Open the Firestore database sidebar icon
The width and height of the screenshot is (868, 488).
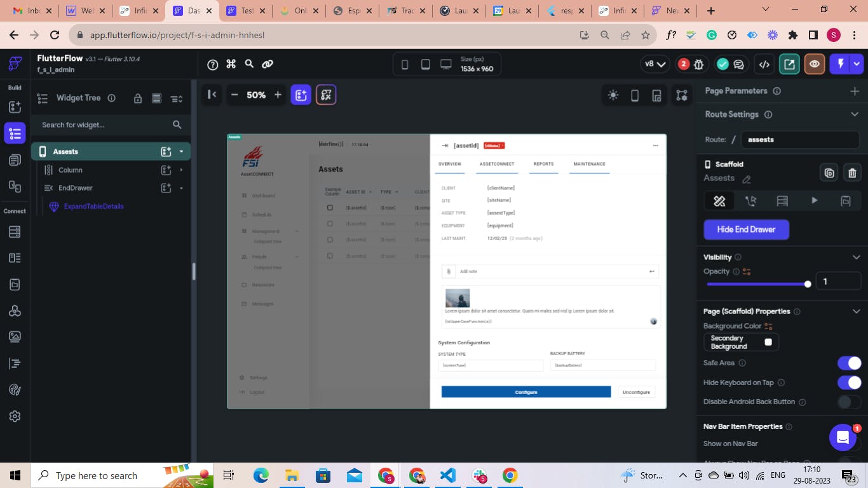[x=15, y=232]
